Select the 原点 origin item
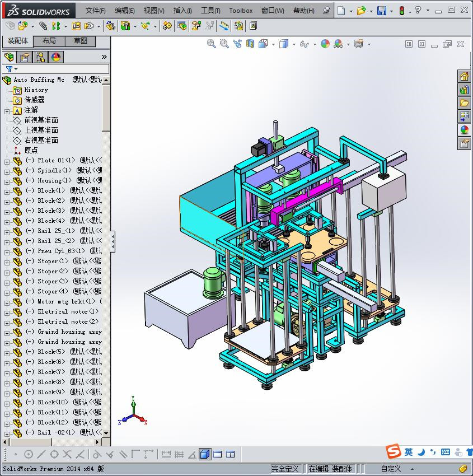The width and height of the screenshot is (473, 476). [31, 150]
